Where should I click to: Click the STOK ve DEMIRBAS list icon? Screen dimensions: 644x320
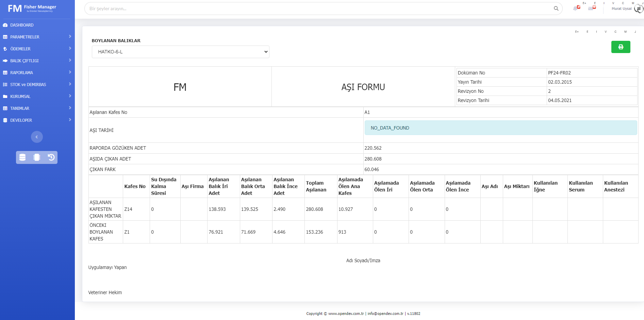click(x=5, y=85)
